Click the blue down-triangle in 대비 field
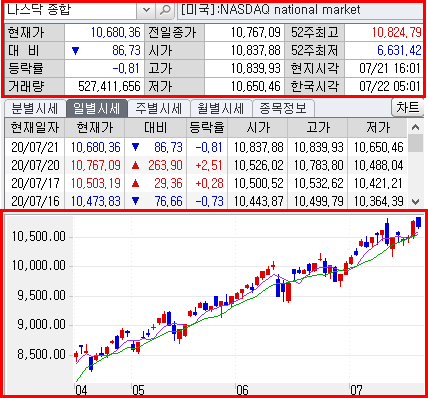 (x=76, y=51)
